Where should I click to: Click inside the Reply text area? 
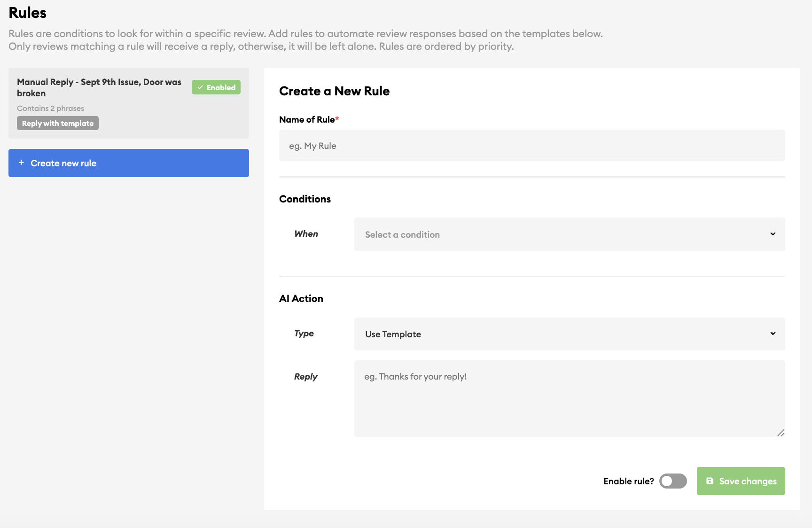pos(569,397)
